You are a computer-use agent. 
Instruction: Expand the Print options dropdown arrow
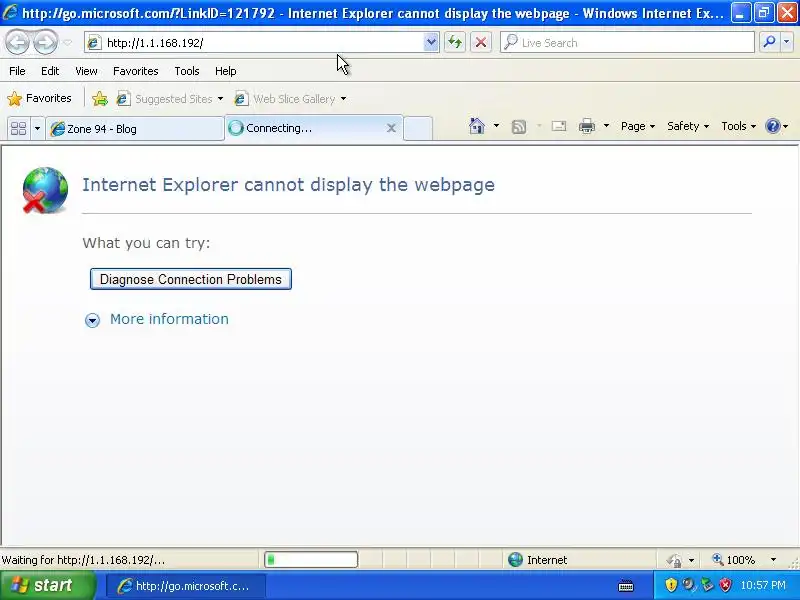(x=606, y=126)
